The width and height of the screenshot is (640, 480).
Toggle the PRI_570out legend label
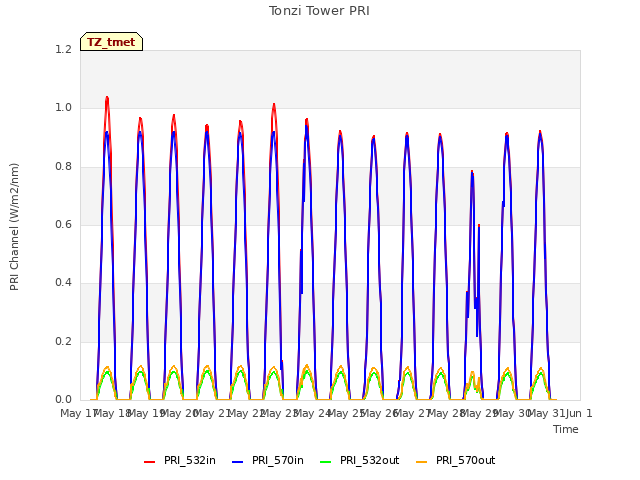coord(465,460)
